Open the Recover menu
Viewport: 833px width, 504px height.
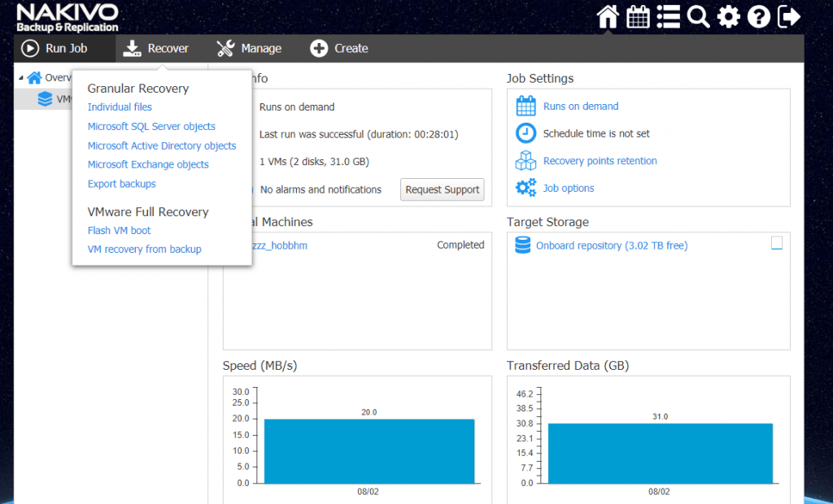coord(155,48)
